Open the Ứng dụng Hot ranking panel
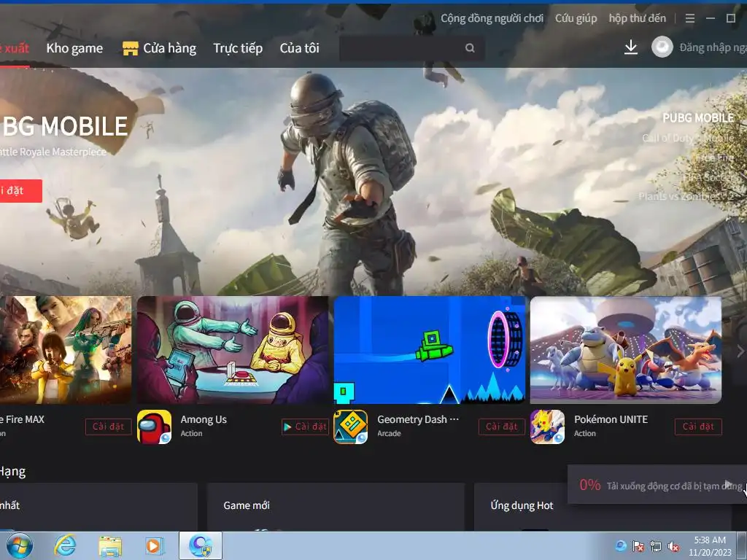Image resolution: width=747 pixels, height=560 pixels. tap(603, 507)
